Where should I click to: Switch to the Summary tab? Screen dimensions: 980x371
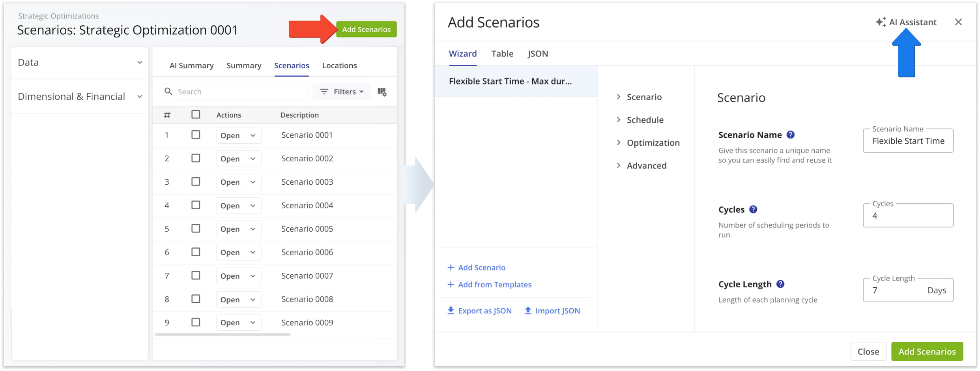(244, 66)
